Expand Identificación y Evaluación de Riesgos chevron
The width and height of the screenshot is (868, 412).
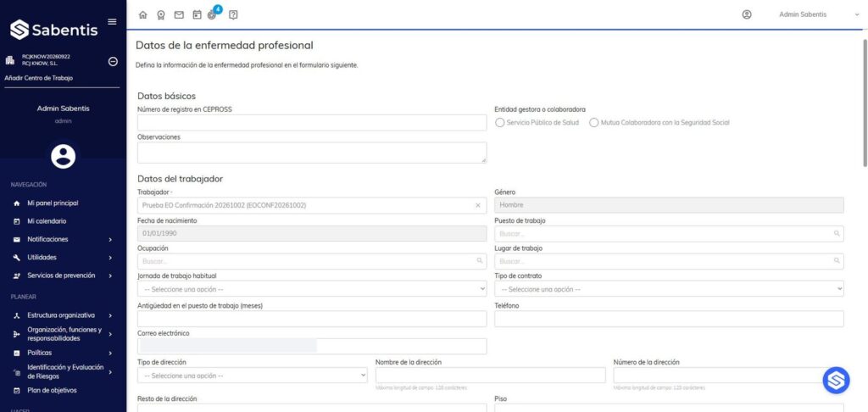tap(110, 371)
